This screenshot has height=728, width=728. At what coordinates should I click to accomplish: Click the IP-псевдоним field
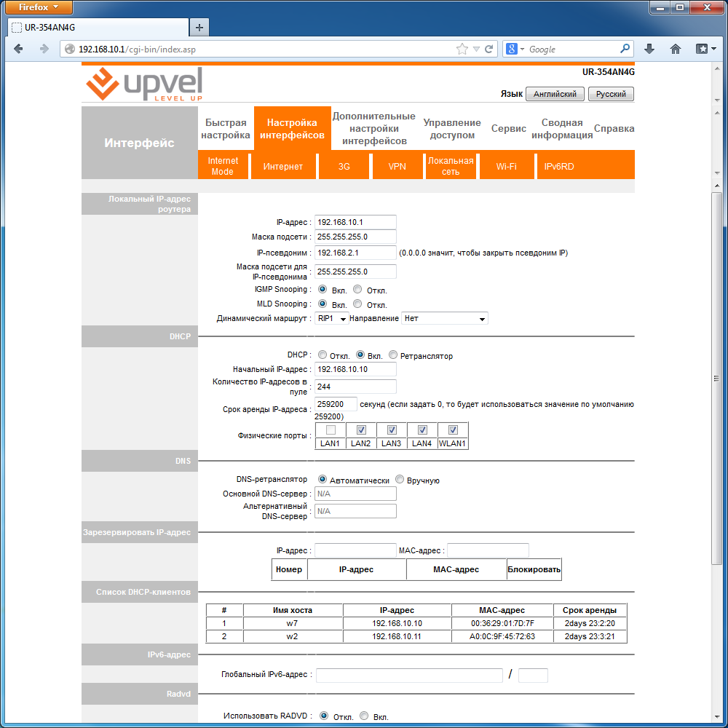[x=356, y=253]
